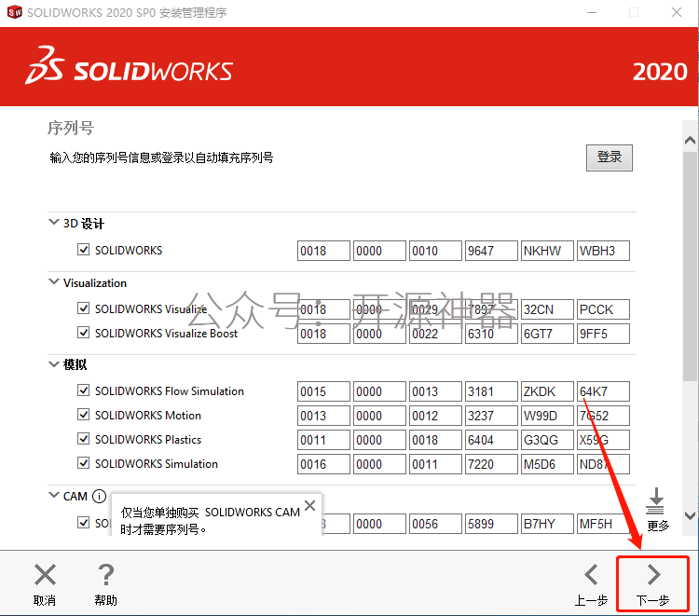Toggle SOLIDWORKS Visualize checkbox
This screenshot has width=699, height=616.
click(83, 308)
